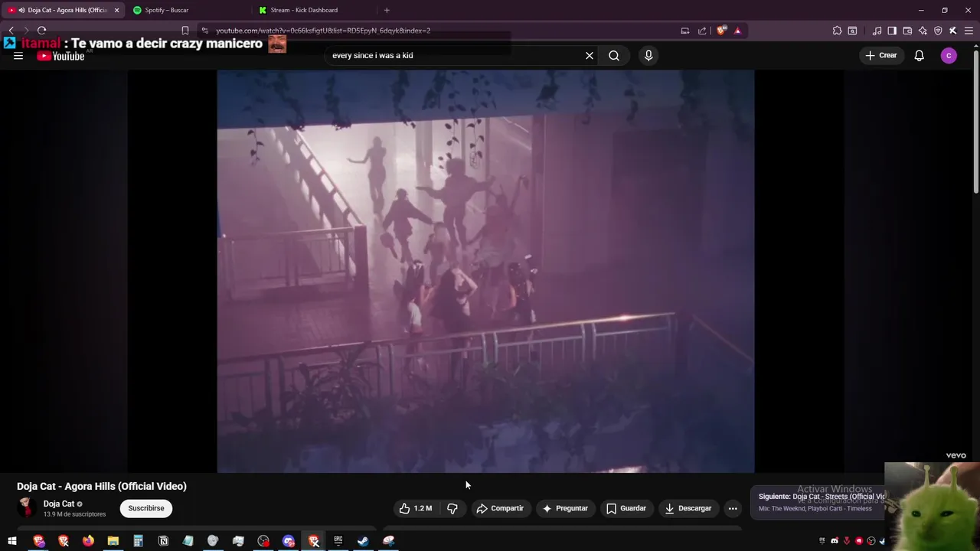980x551 pixels.
Task: Open Steam from the taskbar
Action: 363,541
